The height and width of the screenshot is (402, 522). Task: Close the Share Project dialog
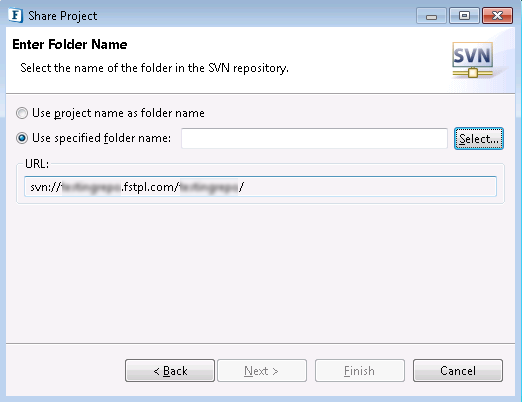(497, 16)
